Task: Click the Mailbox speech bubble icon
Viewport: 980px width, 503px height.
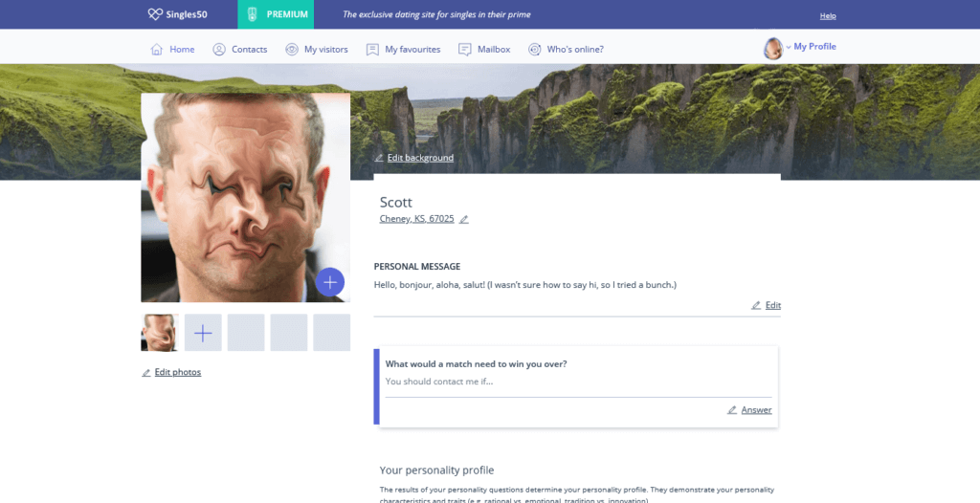Action: 464,50
